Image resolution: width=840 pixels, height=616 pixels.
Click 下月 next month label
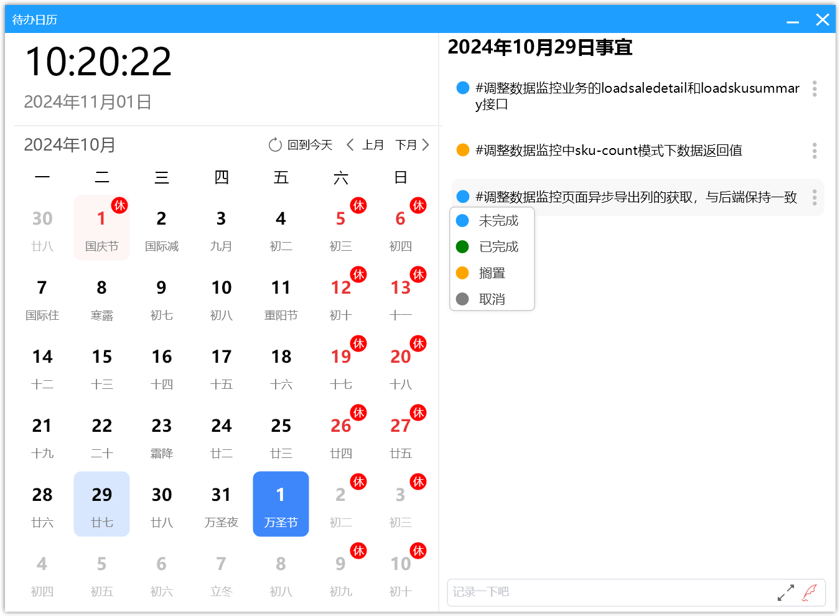[x=406, y=145]
